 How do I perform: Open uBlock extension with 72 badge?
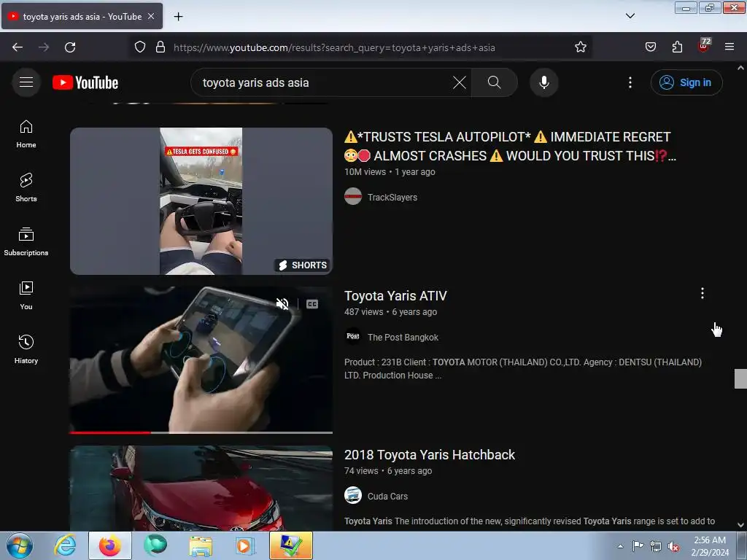tap(704, 46)
